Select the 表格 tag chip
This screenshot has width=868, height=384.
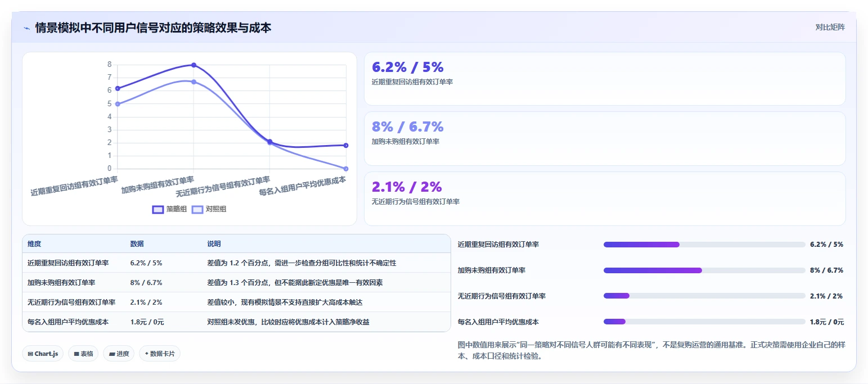[x=83, y=354]
